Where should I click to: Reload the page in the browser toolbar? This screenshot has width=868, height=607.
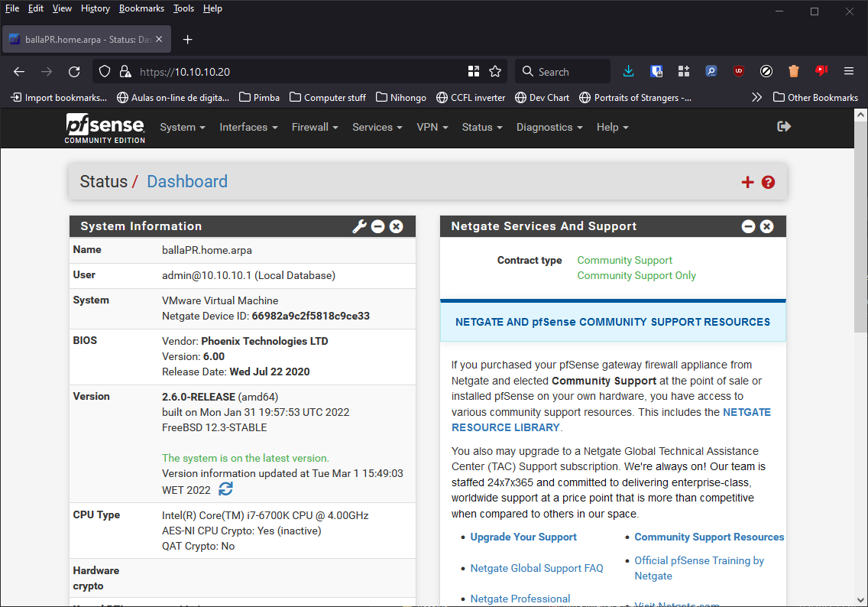pos(74,72)
